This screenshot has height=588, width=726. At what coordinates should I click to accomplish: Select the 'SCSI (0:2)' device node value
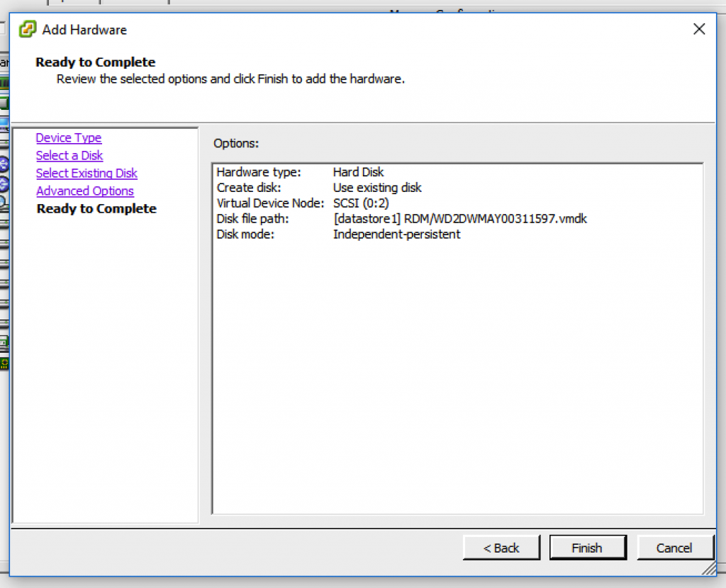click(x=361, y=203)
